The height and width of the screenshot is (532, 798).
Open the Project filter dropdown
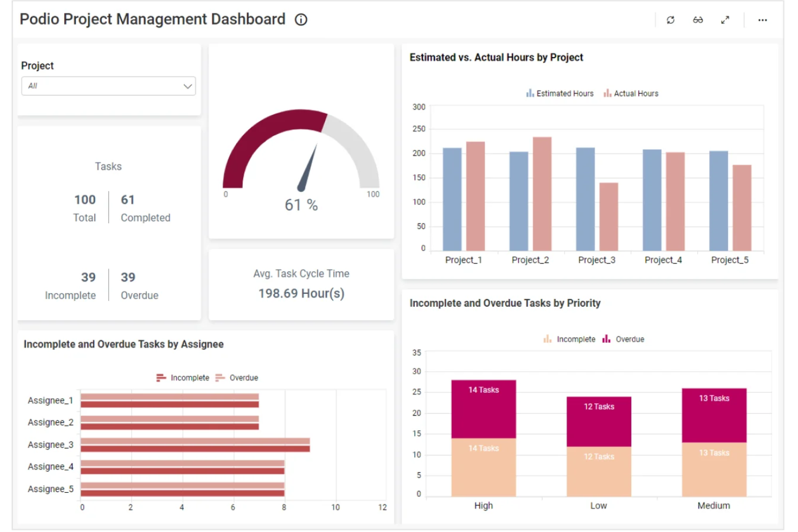click(108, 86)
